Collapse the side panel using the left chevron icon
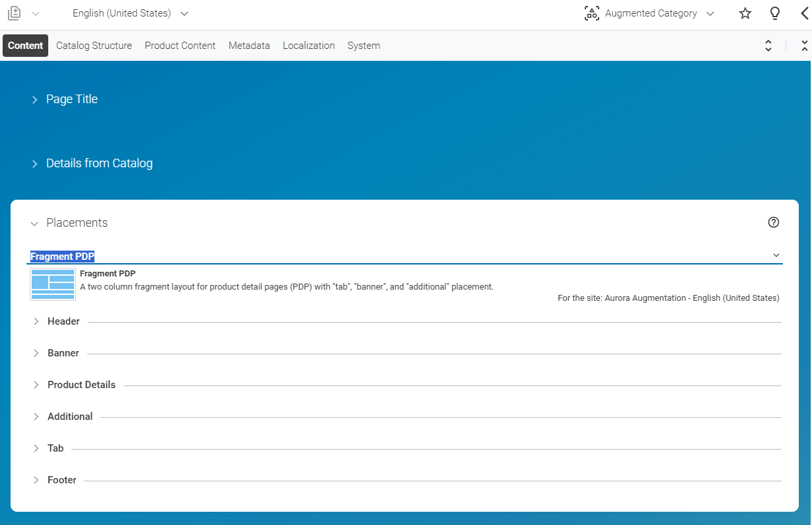 coord(803,13)
